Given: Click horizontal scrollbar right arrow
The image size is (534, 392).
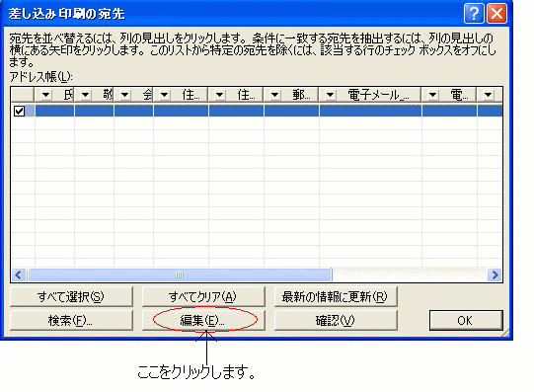Looking at the screenshot, I should pos(495,274).
